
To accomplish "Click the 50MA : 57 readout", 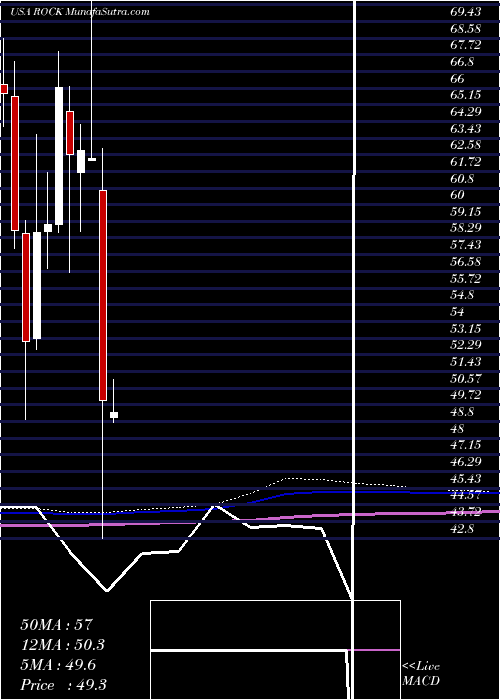I will [56, 625].
